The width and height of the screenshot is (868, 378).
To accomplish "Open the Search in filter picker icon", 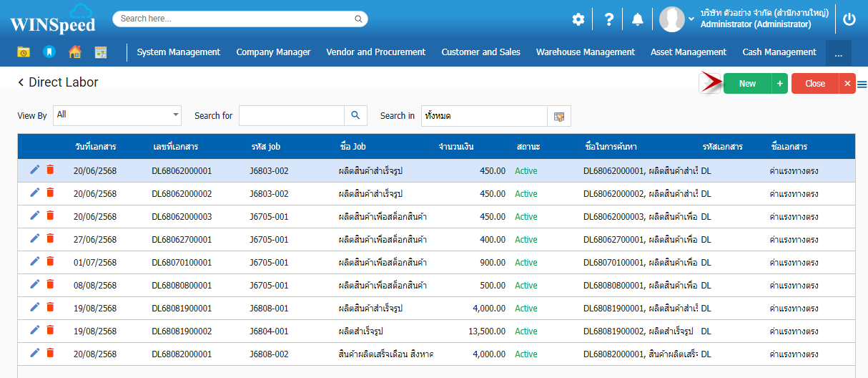I will (x=559, y=116).
